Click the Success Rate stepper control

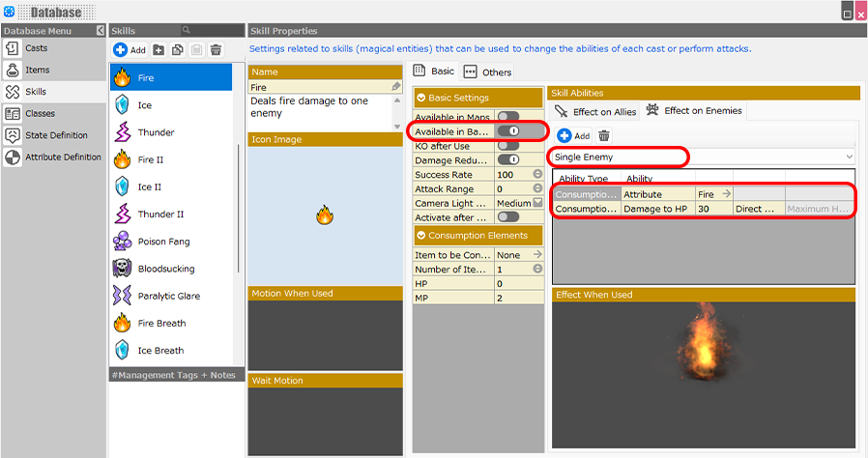click(537, 175)
